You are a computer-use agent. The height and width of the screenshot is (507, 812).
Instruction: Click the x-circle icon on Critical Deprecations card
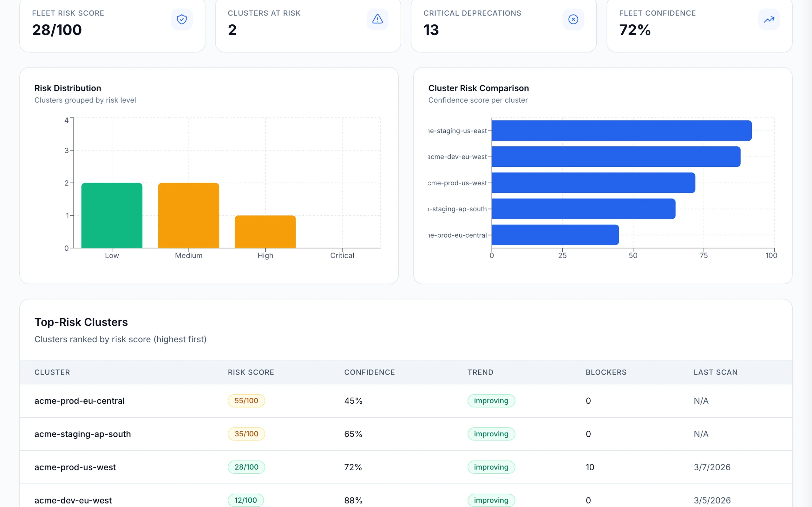tap(573, 19)
